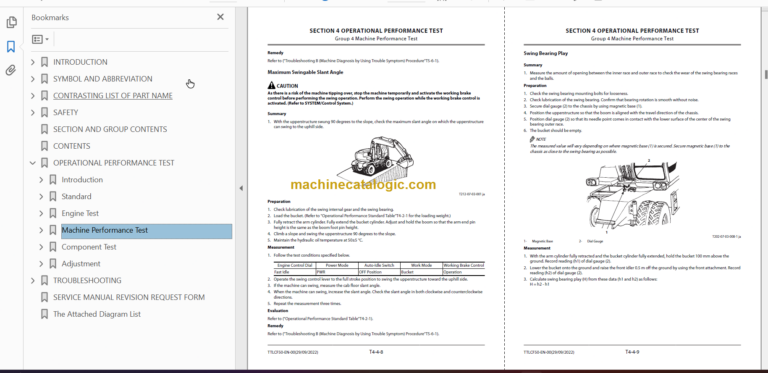Open SERVICE MANUAL REVISION REQUEST FORM bookmark
The width and height of the screenshot is (768, 373).
coord(129,297)
